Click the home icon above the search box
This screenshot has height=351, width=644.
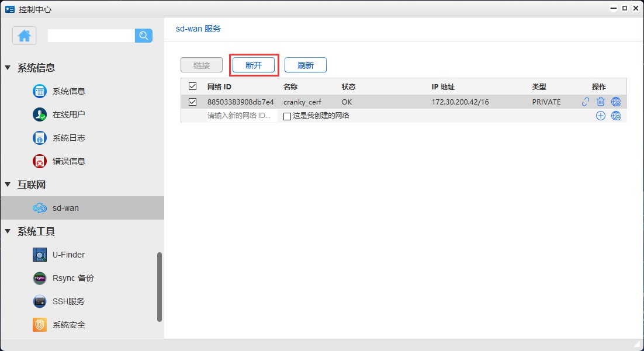(x=24, y=36)
